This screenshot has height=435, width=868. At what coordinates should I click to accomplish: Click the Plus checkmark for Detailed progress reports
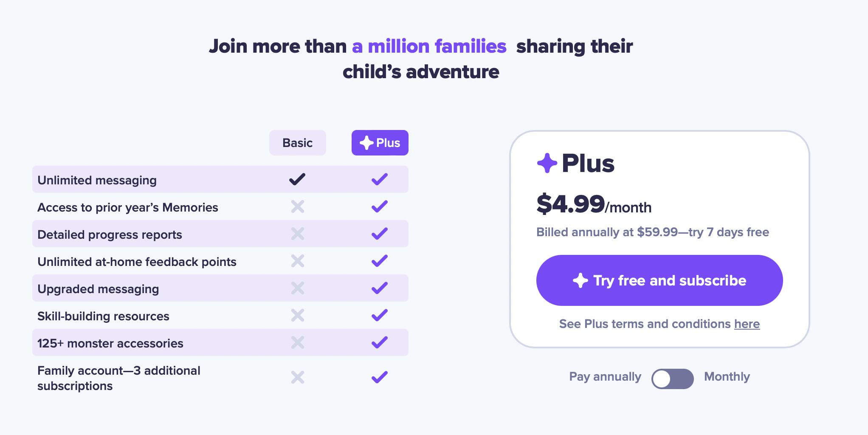379,234
